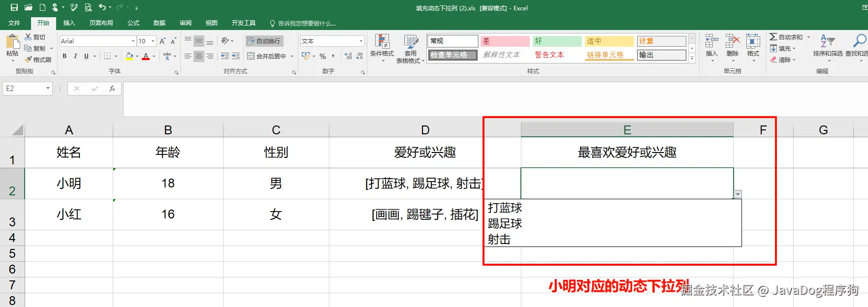Select column B header
This screenshot has width=868, height=307.
pyautogui.click(x=168, y=130)
